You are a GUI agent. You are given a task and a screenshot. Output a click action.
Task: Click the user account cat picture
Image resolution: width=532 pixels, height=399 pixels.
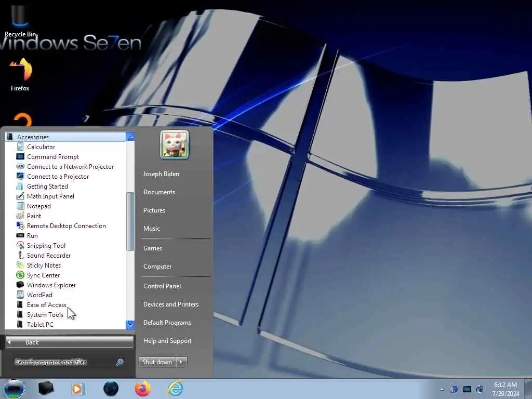click(x=175, y=144)
